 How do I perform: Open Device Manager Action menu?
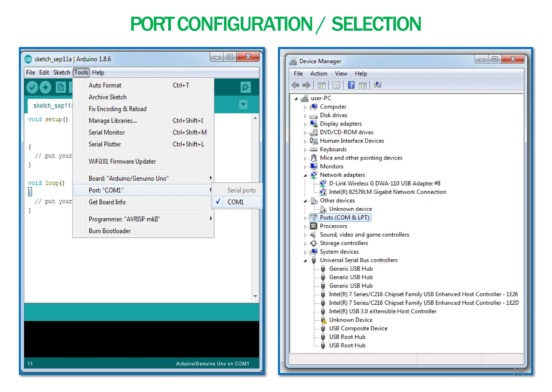[319, 73]
